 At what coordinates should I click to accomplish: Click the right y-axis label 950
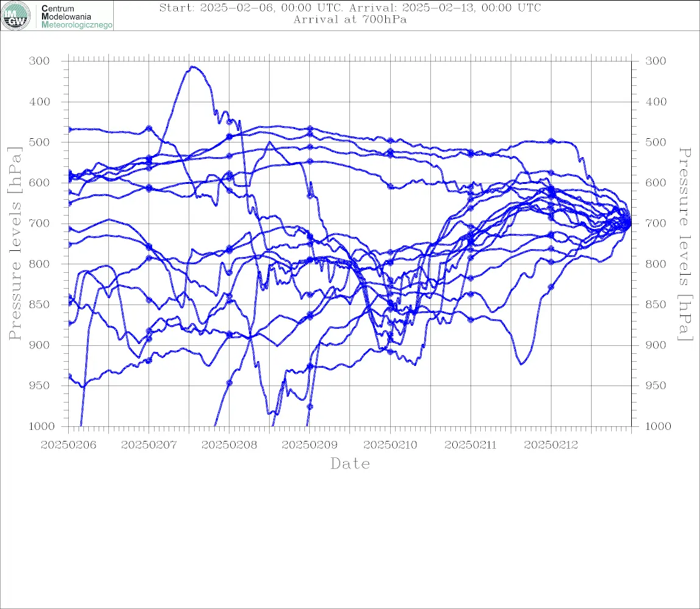[x=656, y=385]
